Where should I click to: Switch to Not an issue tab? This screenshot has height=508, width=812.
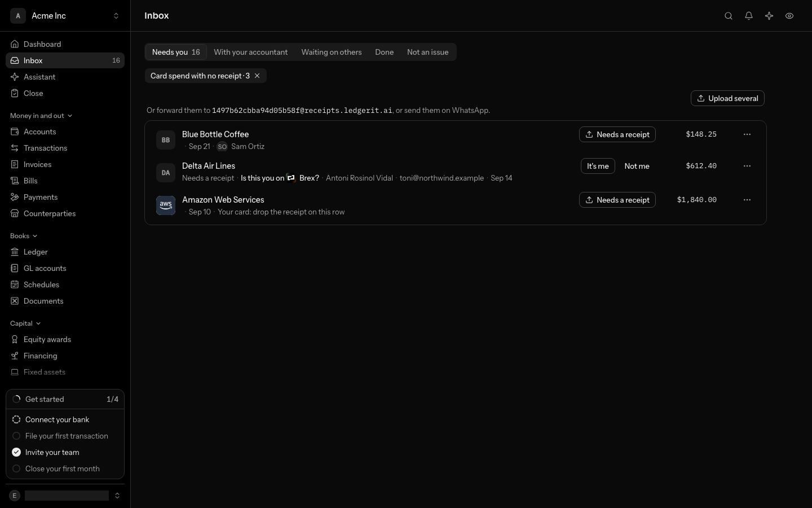point(428,52)
